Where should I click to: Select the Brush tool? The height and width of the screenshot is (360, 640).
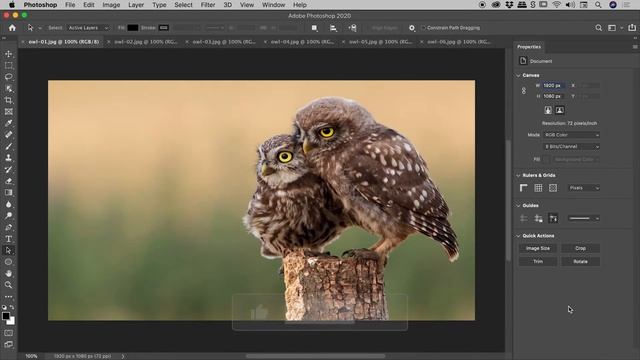point(8,146)
